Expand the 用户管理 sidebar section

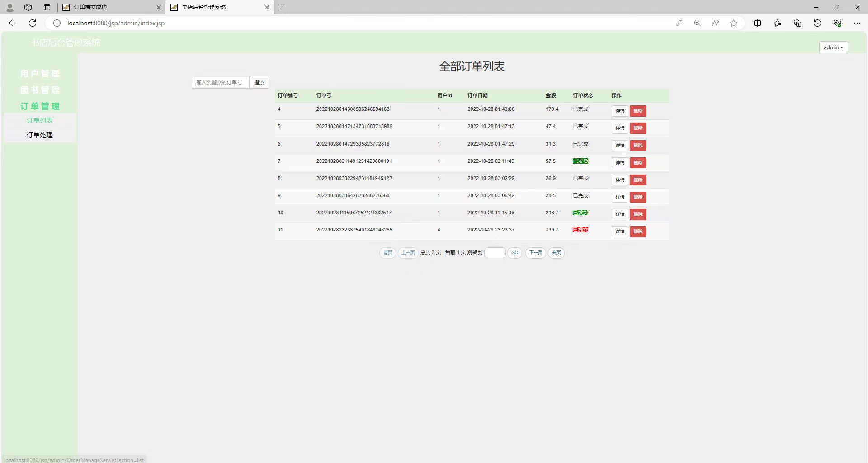40,74
